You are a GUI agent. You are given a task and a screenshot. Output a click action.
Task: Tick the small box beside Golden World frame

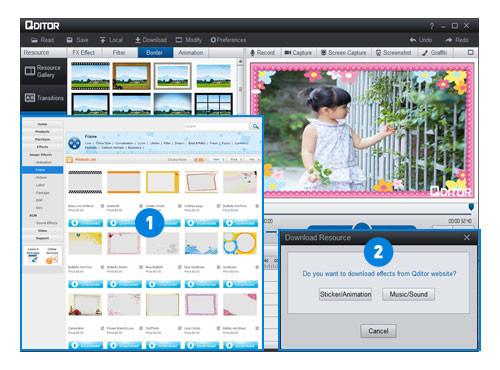point(180,206)
